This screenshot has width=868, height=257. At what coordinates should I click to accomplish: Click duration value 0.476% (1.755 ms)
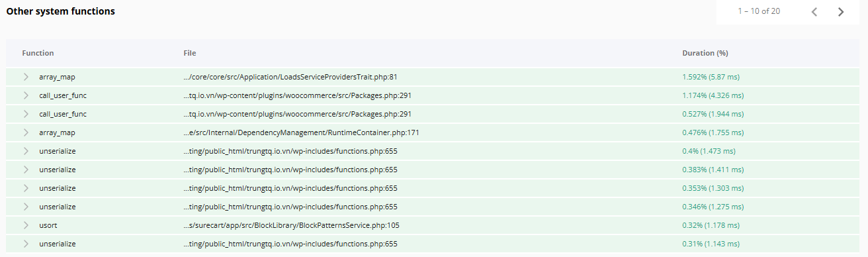pyautogui.click(x=713, y=132)
